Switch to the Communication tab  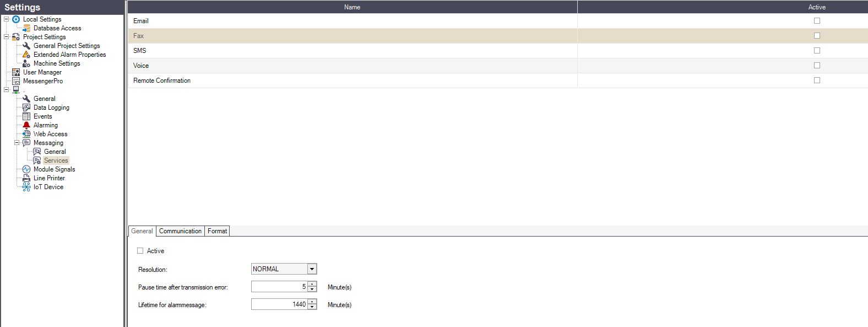[180, 231]
